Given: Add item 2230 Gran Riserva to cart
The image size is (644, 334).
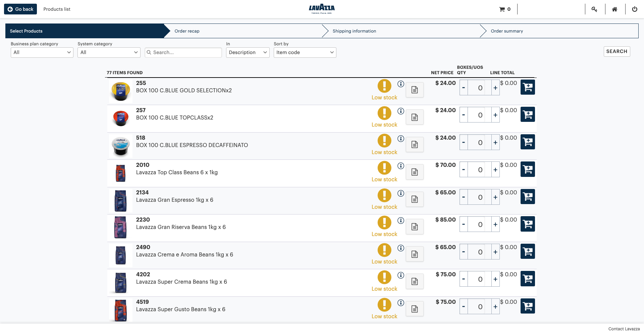Looking at the screenshot, I should point(528,224).
